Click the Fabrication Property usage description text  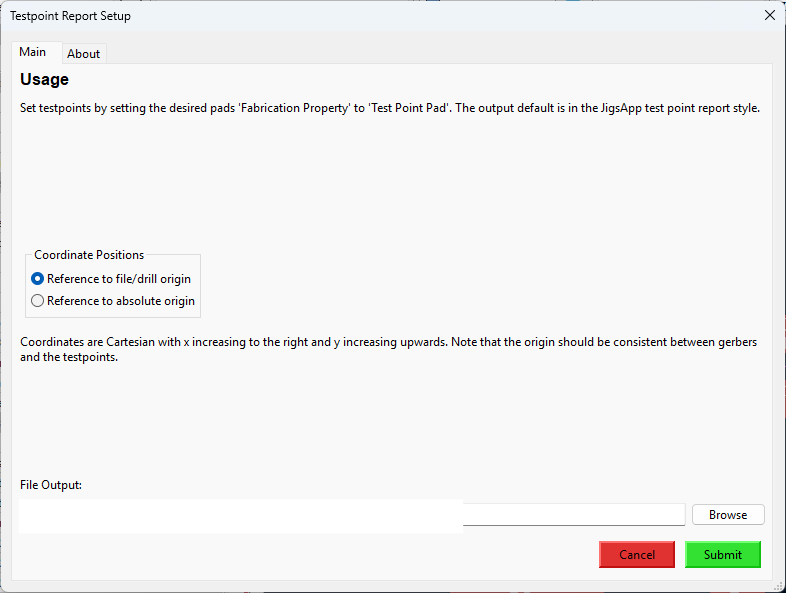(x=390, y=108)
